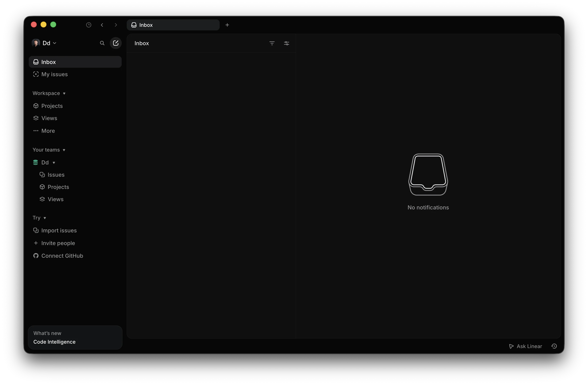The height and width of the screenshot is (385, 588).
Task: Go forward with the right arrow
Action: click(x=116, y=25)
